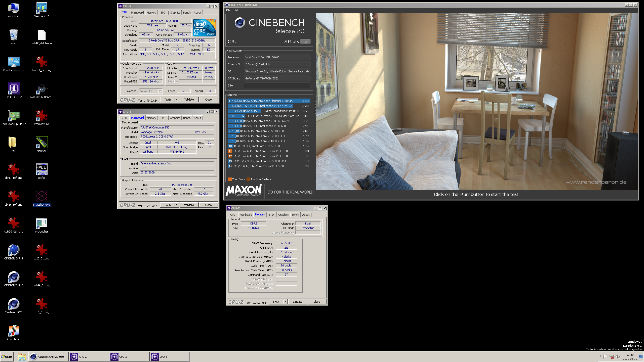
Task: Click the volume speaker tray icon
Action: pos(618,357)
